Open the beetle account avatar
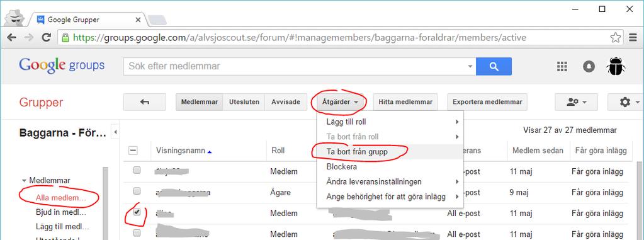 (616, 66)
